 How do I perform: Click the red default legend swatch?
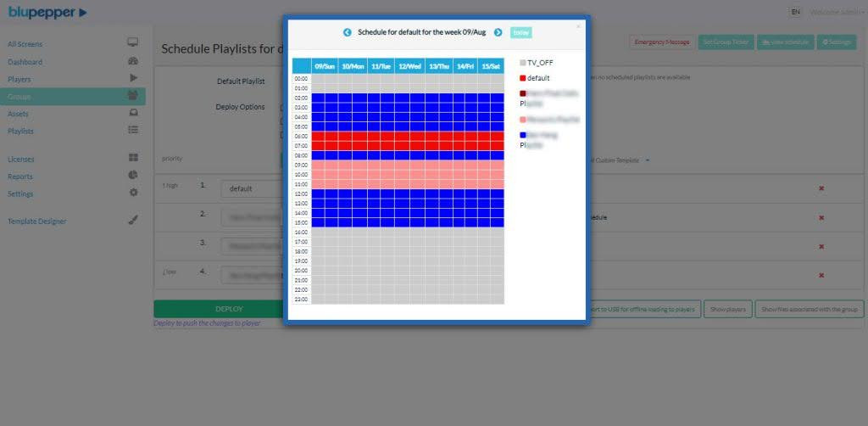(523, 78)
